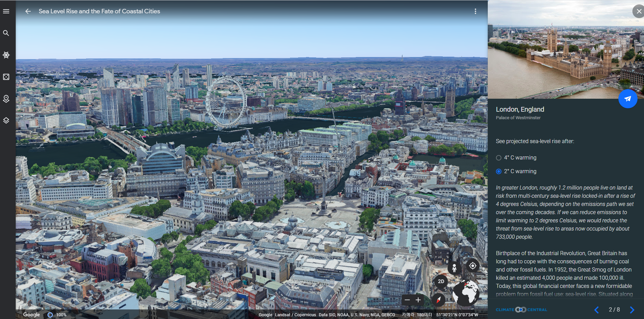Click the Google logo at bottom left
Viewport: 644px width, 319px height.
click(x=31, y=315)
